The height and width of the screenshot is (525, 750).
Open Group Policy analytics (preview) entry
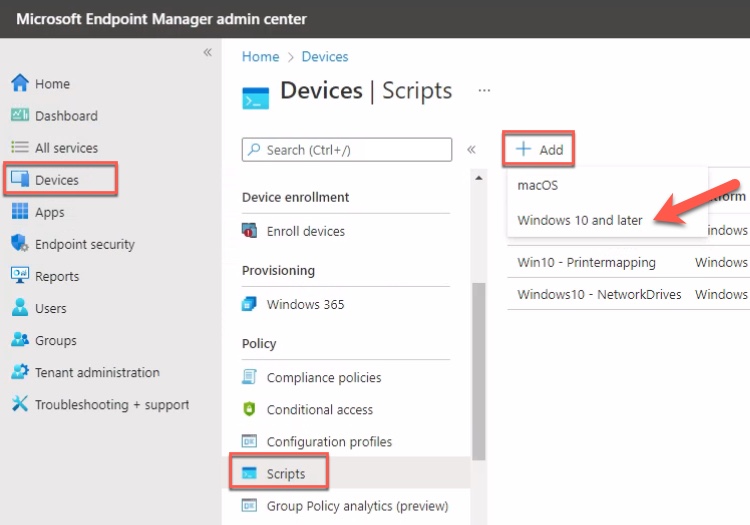click(357, 506)
